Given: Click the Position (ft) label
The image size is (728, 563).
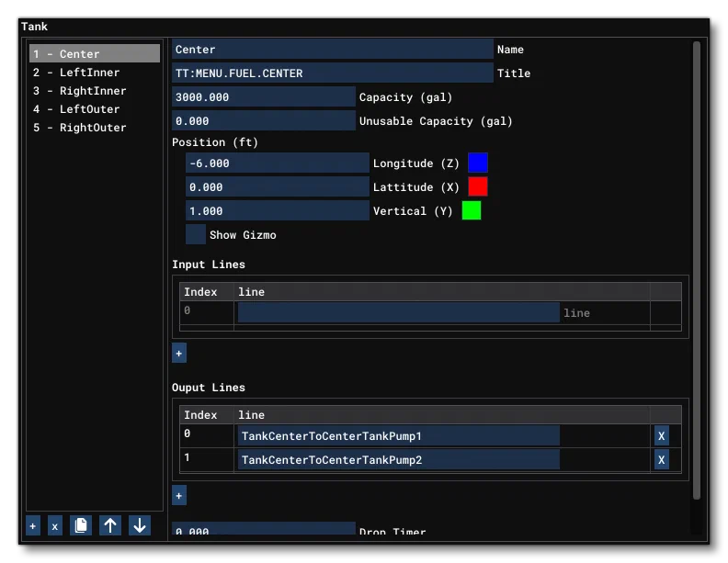Looking at the screenshot, I should coord(215,142).
